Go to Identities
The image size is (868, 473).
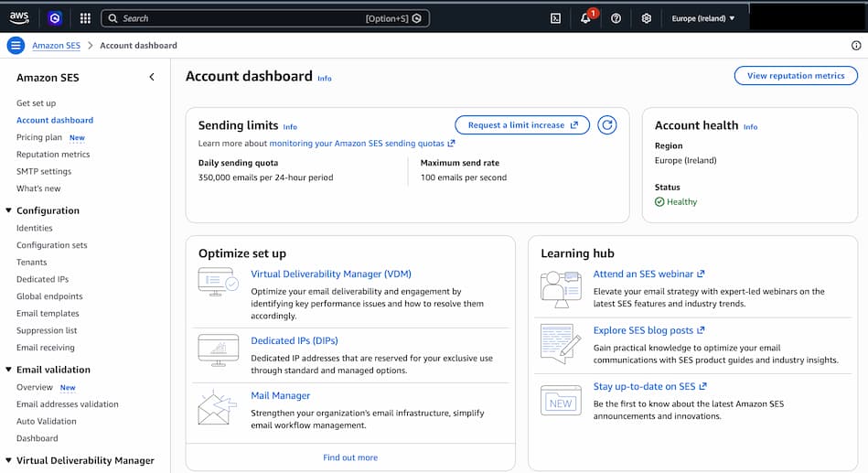[x=35, y=228]
